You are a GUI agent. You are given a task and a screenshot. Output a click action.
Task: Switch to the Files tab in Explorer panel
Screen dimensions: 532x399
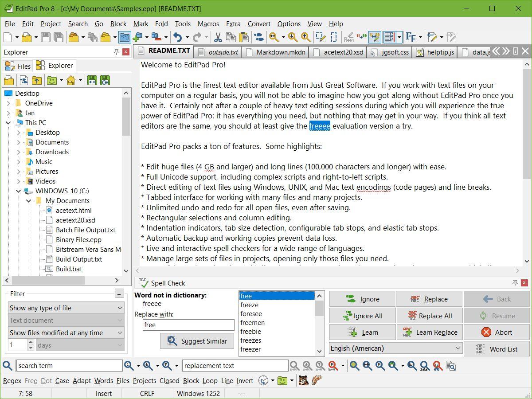pyautogui.click(x=18, y=66)
